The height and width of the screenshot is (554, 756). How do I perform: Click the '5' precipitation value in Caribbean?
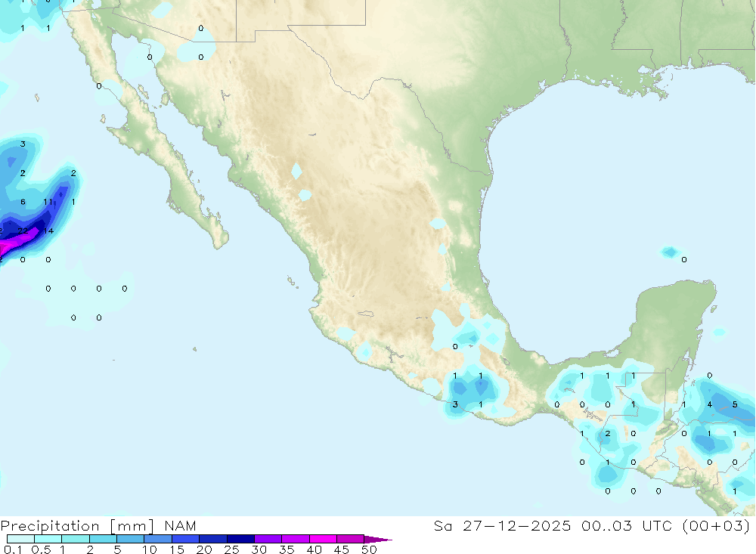tap(735, 404)
